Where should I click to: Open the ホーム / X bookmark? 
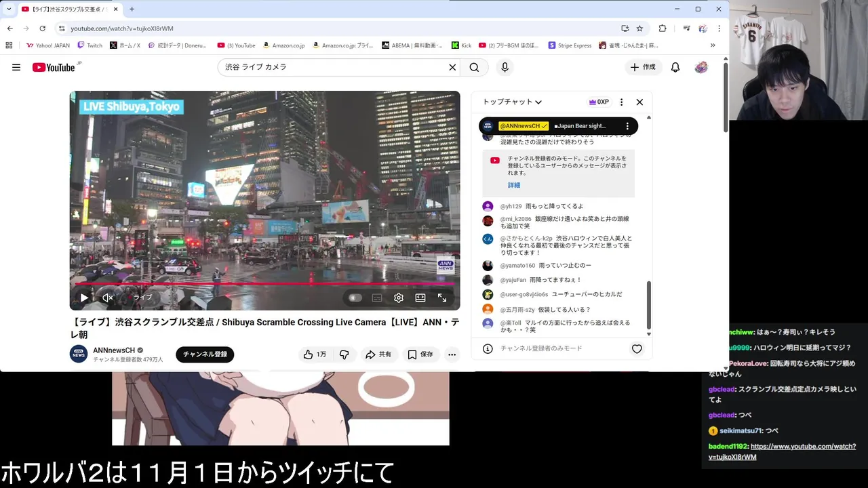(x=125, y=45)
